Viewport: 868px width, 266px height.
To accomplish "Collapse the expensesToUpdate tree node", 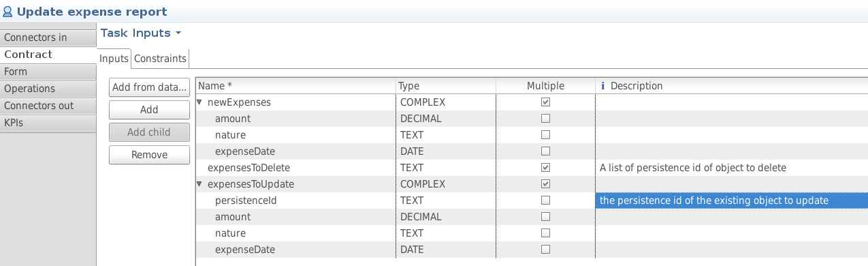I will click(x=200, y=184).
